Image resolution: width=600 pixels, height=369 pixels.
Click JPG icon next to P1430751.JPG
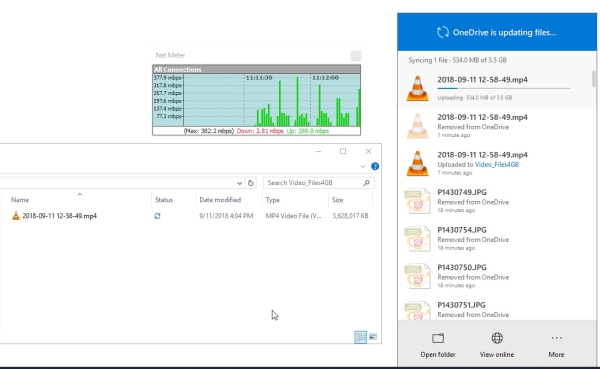pos(417,310)
